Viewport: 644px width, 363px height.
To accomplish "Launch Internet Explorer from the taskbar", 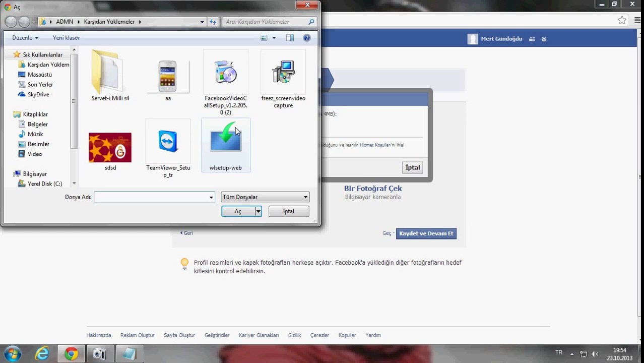I will tap(42, 354).
